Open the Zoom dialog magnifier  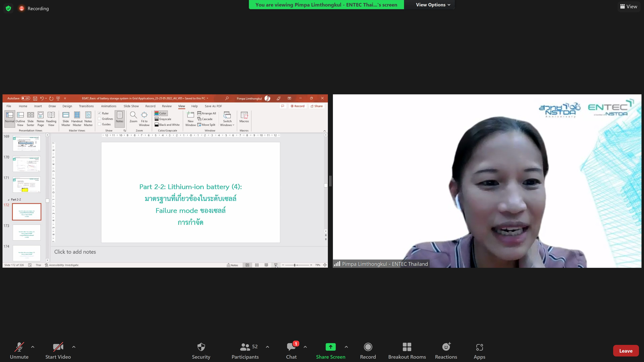133,117
